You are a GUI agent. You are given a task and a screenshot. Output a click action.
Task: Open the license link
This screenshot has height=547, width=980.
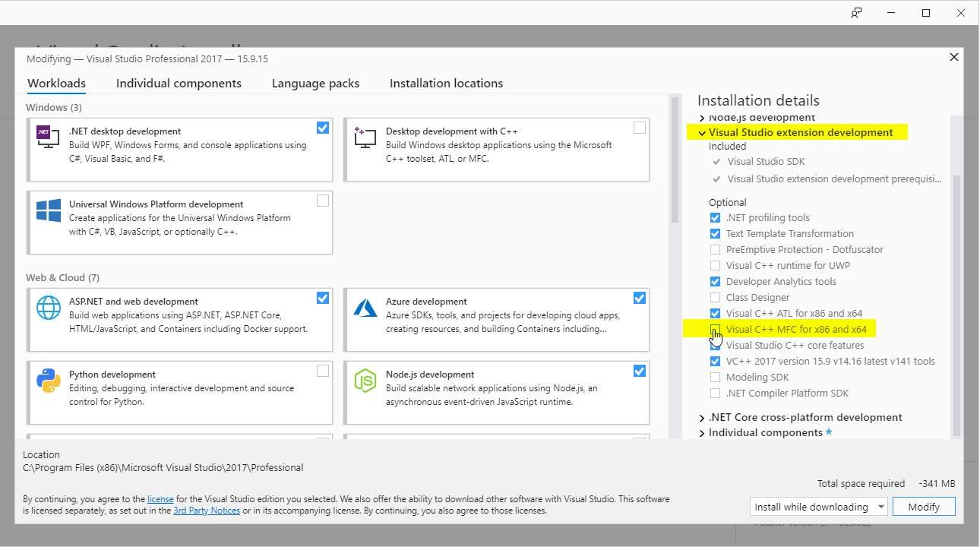coord(160,499)
